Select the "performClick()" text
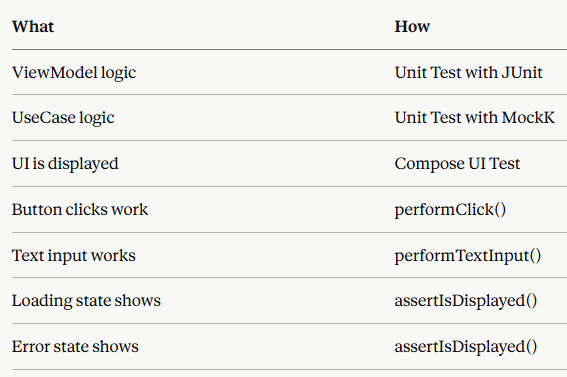Viewport: 567px width, 377px height. click(x=450, y=210)
